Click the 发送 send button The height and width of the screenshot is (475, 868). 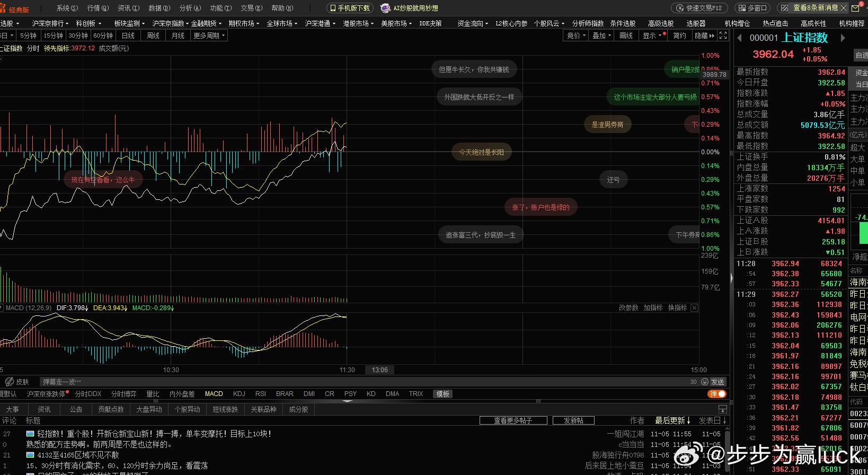718,382
